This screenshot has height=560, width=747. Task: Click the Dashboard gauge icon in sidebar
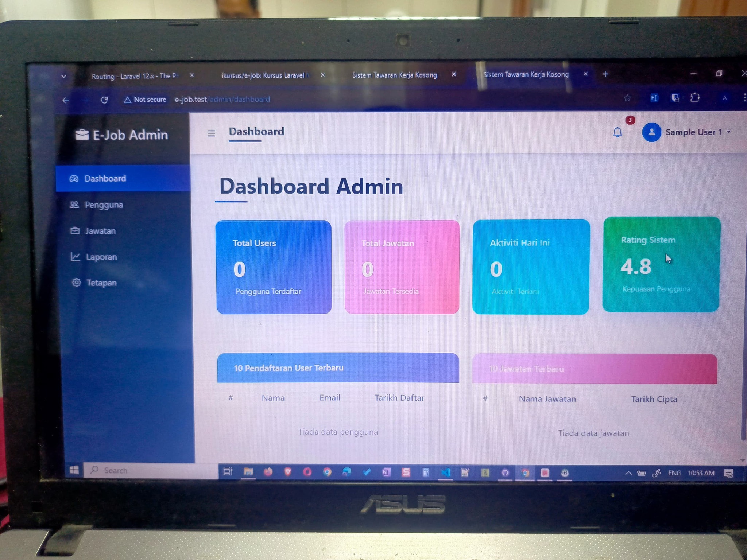pos(74,179)
